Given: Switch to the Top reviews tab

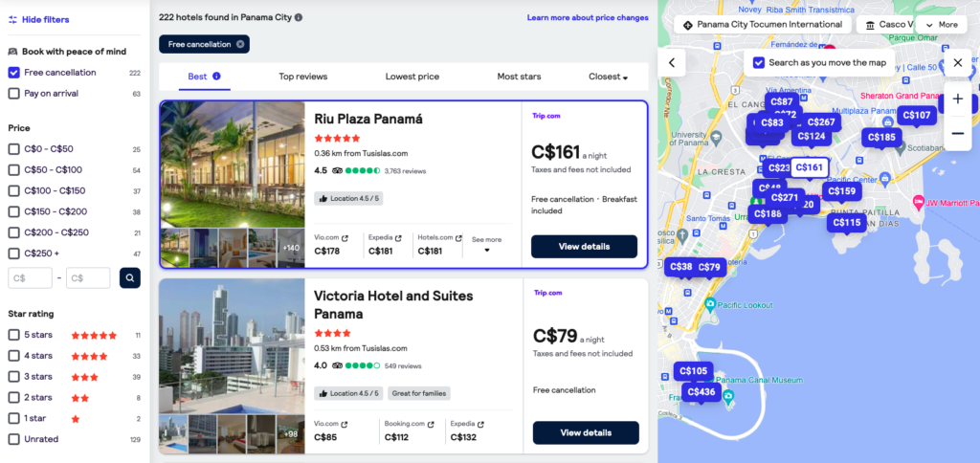Looking at the screenshot, I should [303, 77].
